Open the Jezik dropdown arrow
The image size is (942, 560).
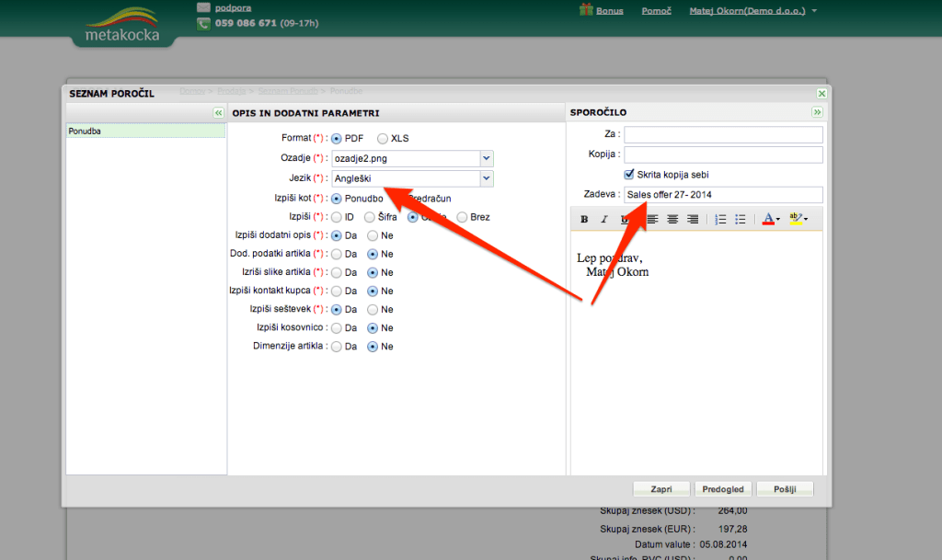click(487, 178)
